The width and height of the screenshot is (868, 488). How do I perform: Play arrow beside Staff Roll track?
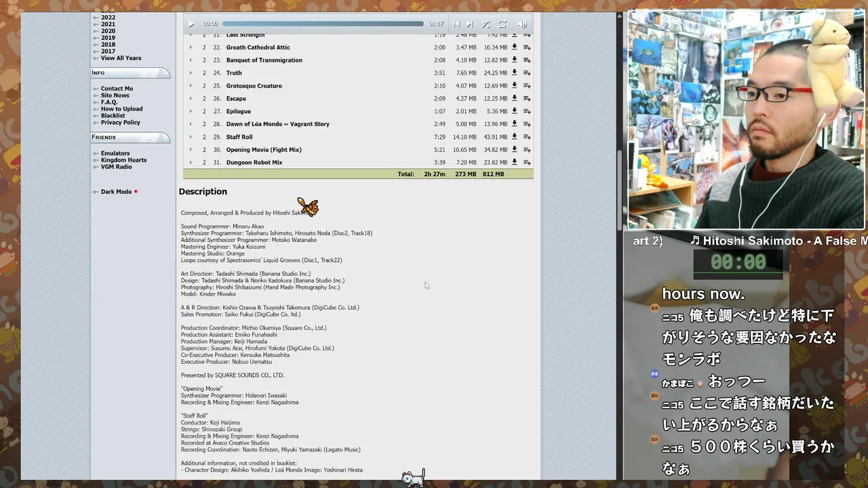[191, 137]
